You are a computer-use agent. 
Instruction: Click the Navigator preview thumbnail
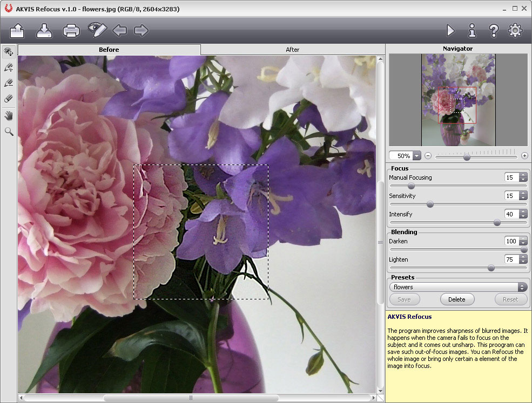point(458,100)
